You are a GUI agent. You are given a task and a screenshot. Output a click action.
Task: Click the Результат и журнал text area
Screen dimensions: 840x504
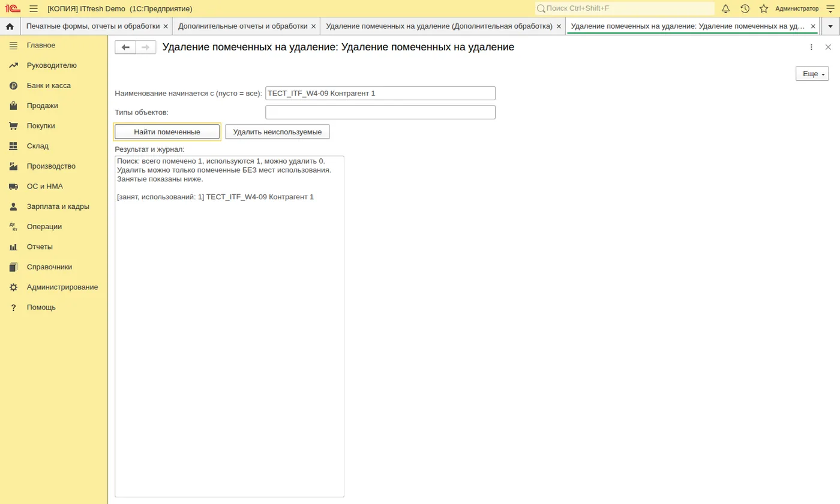[x=229, y=326]
